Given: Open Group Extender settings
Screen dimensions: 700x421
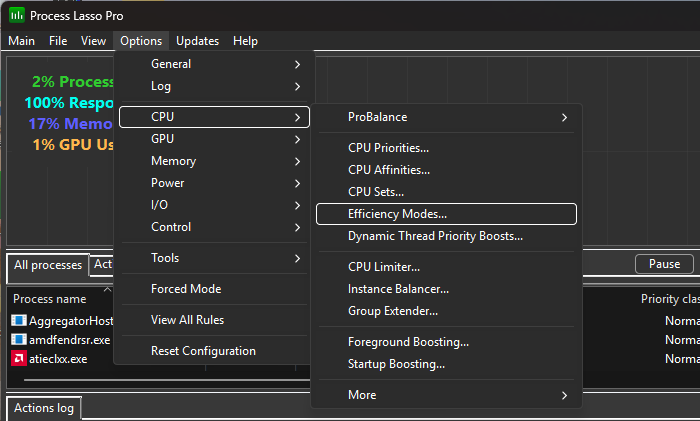Looking at the screenshot, I should coord(446,311).
